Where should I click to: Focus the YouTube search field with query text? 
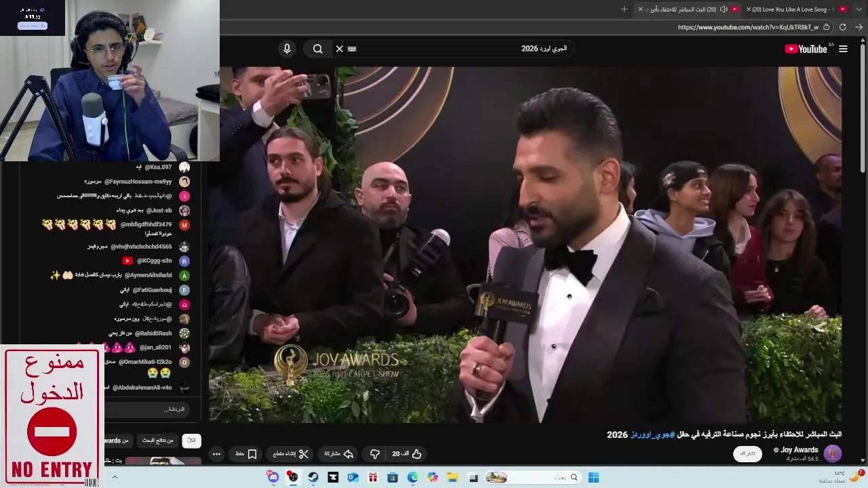click(454, 49)
